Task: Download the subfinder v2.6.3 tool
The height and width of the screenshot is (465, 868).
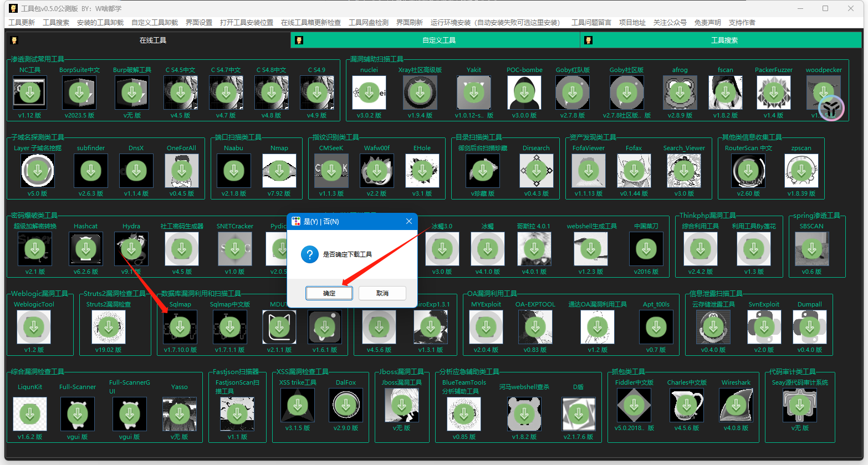Action: pos(91,171)
